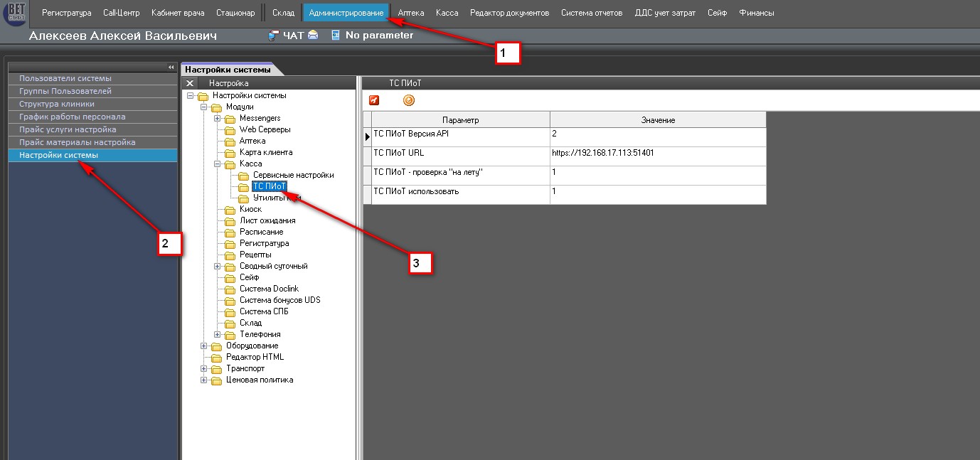
Task: Select the Сервисные настройки tree folder
Action: [293, 175]
